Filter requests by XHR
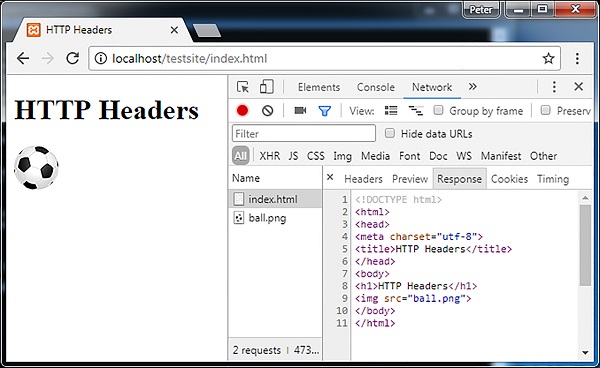 click(x=270, y=156)
